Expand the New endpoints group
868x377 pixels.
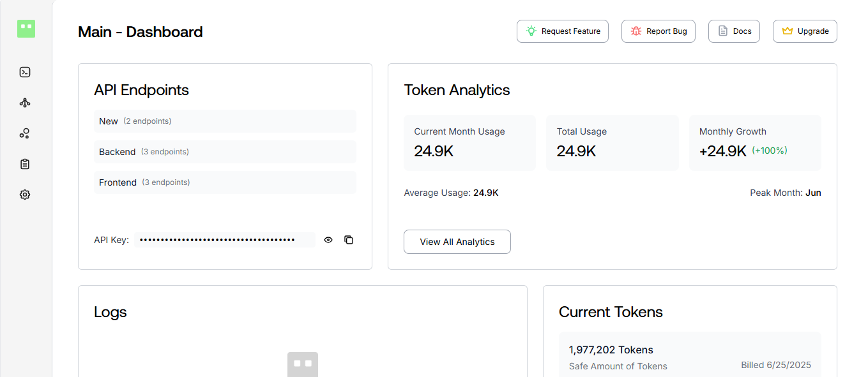click(x=225, y=121)
